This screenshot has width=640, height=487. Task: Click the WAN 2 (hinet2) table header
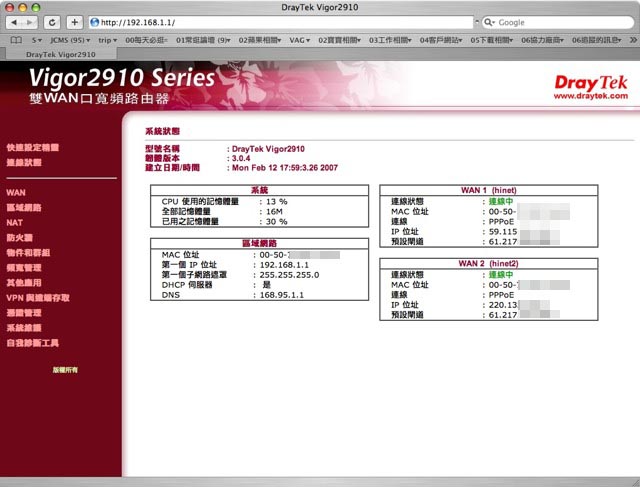489,263
